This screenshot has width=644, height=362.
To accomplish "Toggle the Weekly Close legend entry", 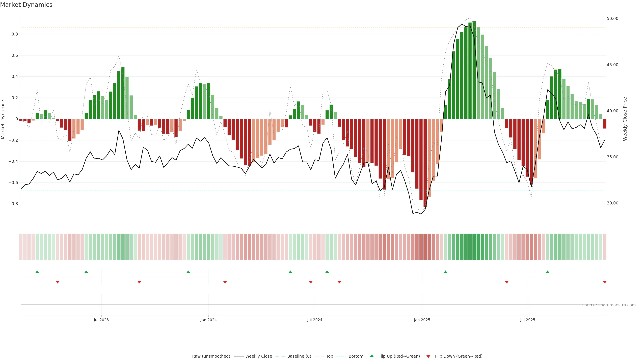I will click(x=258, y=356).
